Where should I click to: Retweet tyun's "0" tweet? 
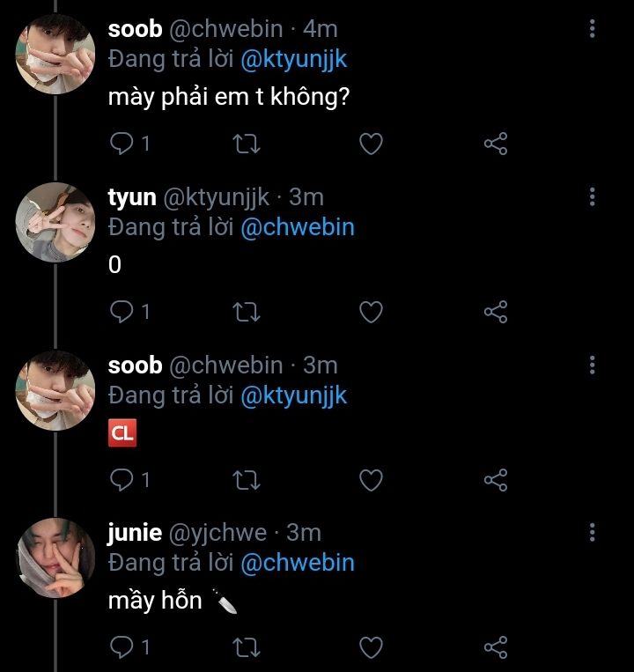246,311
